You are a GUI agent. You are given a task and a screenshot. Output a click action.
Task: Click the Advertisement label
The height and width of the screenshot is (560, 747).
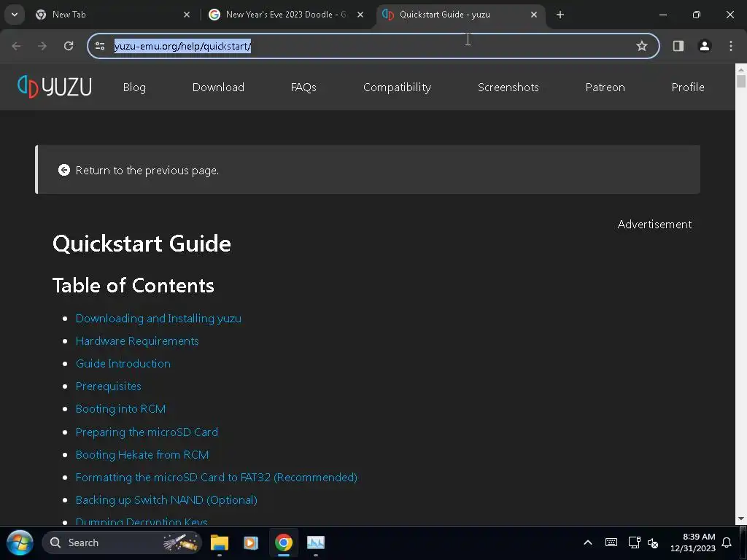pos(654,225)
